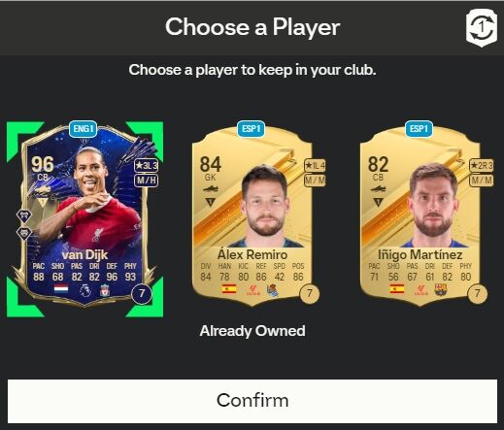Click the Netherlands flag on van Dijk card

coord(61,288)
